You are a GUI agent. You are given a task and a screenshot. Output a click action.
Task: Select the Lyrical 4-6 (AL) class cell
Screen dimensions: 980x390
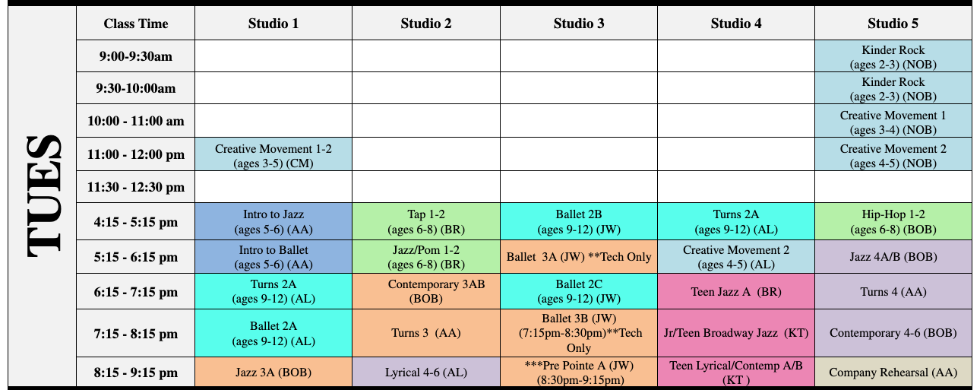coord(426,373)
